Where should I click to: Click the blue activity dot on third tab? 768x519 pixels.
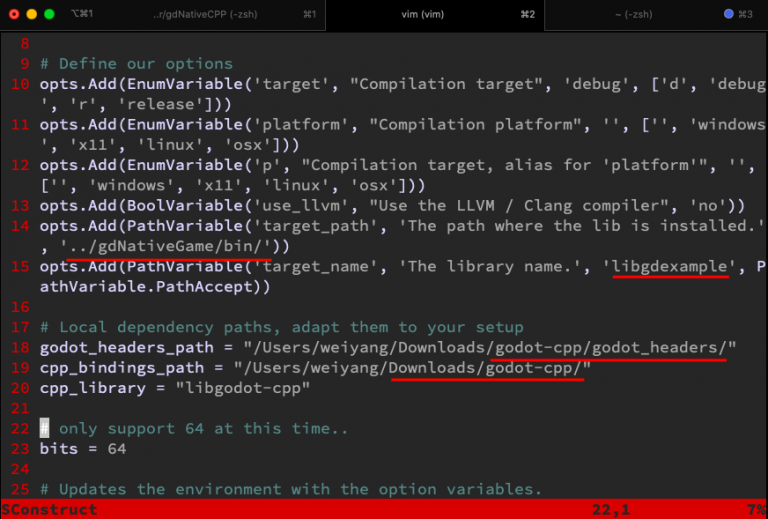click(728, 14)
